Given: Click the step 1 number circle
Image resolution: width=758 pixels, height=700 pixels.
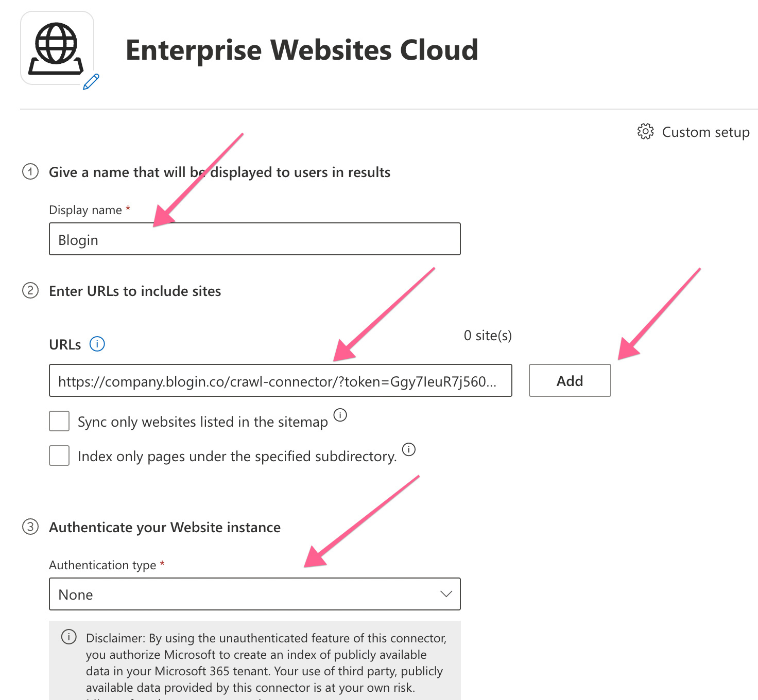Looking at the screenshot, I should tap(30, 171).
